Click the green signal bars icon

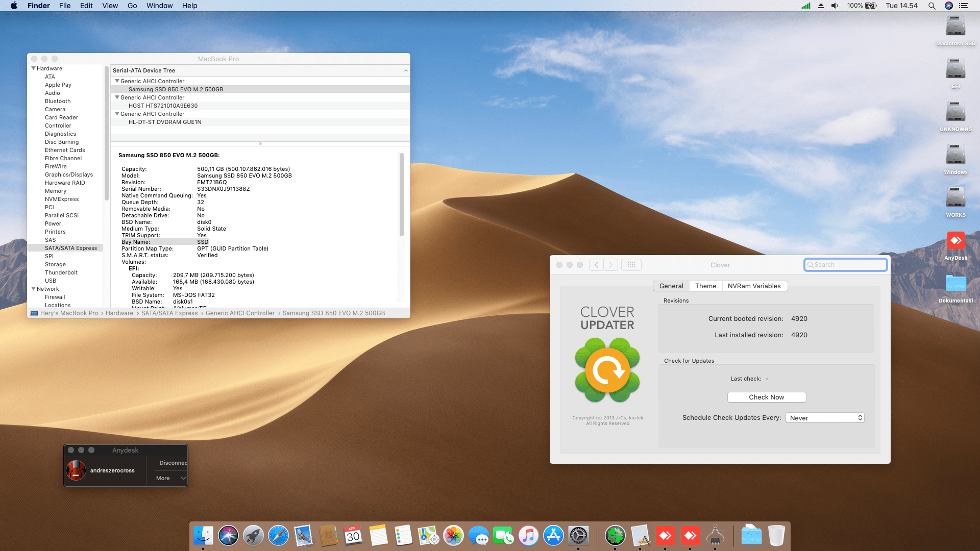click(806, 6)
